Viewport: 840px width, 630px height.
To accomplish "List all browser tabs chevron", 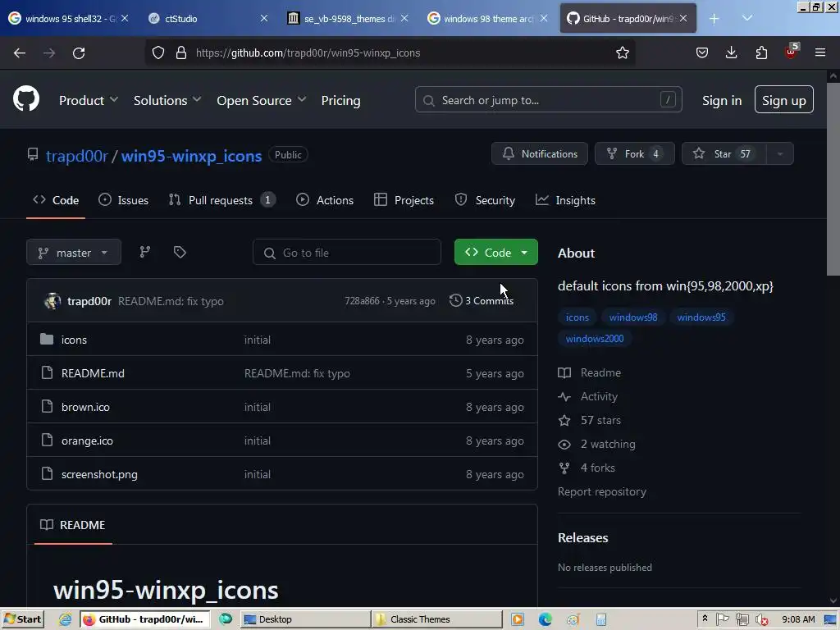I will click(x=746, y=19).
